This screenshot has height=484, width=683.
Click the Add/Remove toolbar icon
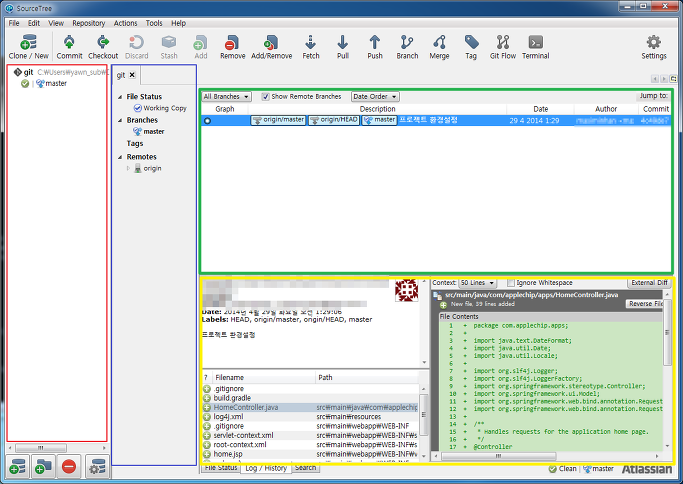[271, 47]
